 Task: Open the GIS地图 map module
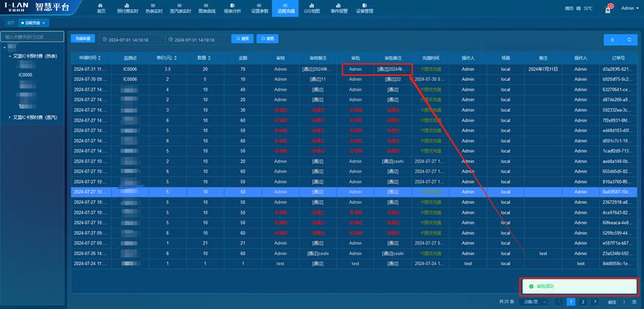[x=311, y=9]
